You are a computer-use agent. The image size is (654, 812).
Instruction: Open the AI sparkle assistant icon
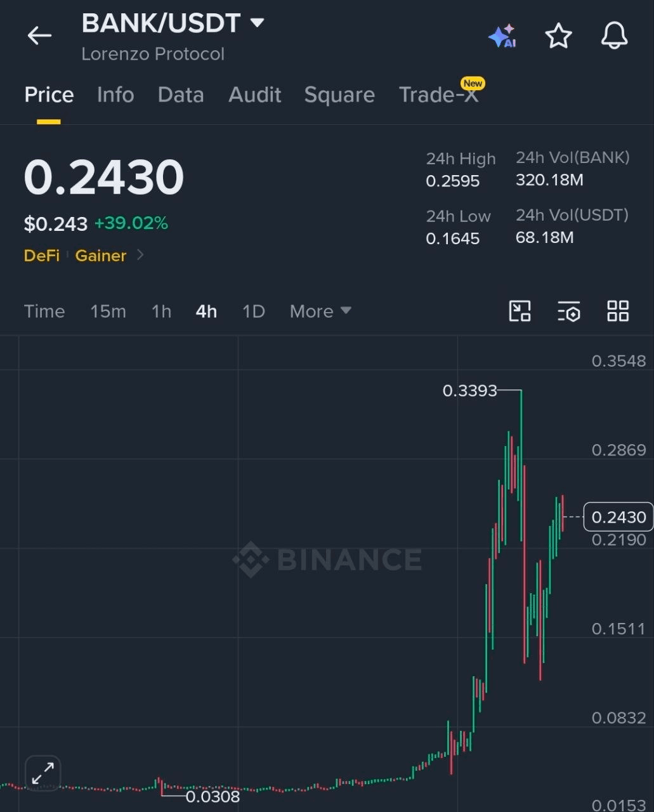coord(502,36)
